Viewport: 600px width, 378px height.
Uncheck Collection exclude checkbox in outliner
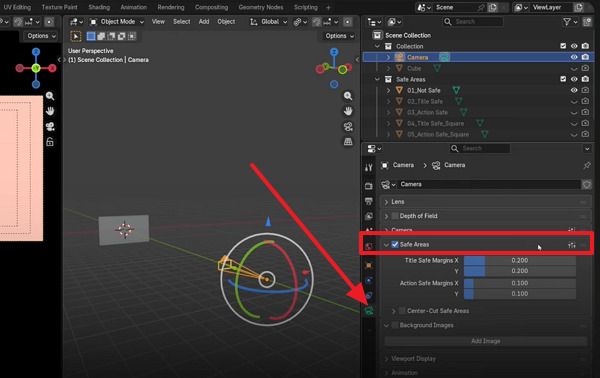[563, 46]
